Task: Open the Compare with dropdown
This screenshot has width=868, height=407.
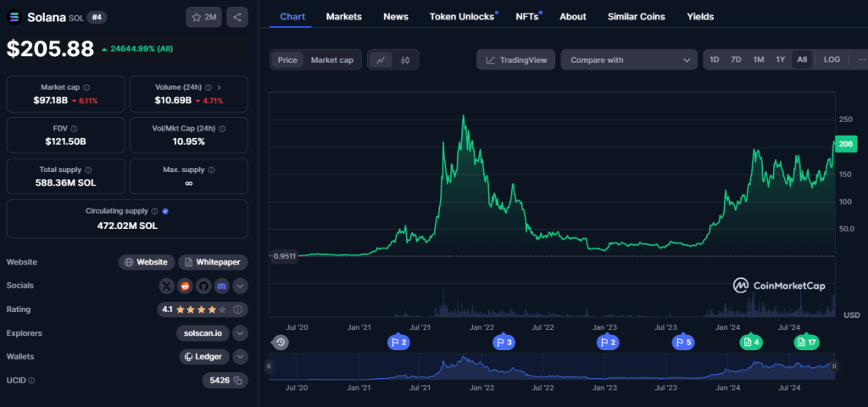Action: 629,60
